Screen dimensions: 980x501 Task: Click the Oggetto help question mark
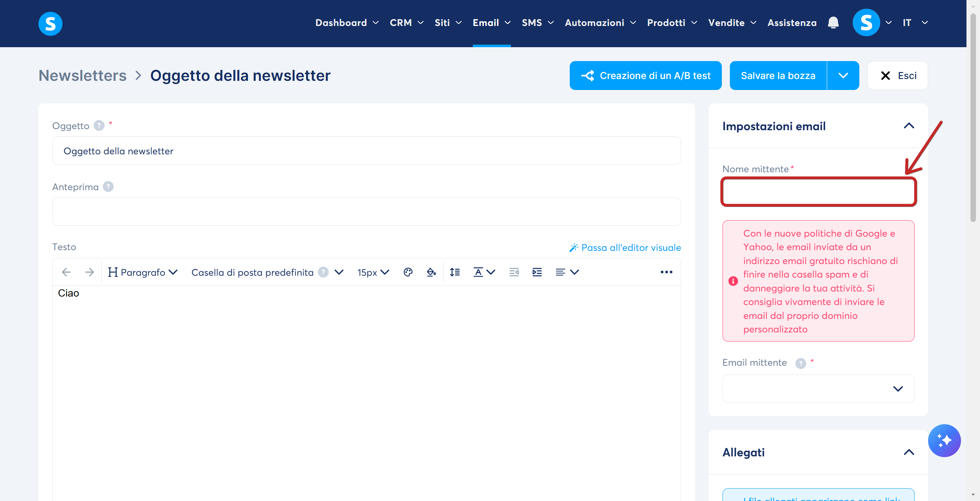tap(99, 125)
